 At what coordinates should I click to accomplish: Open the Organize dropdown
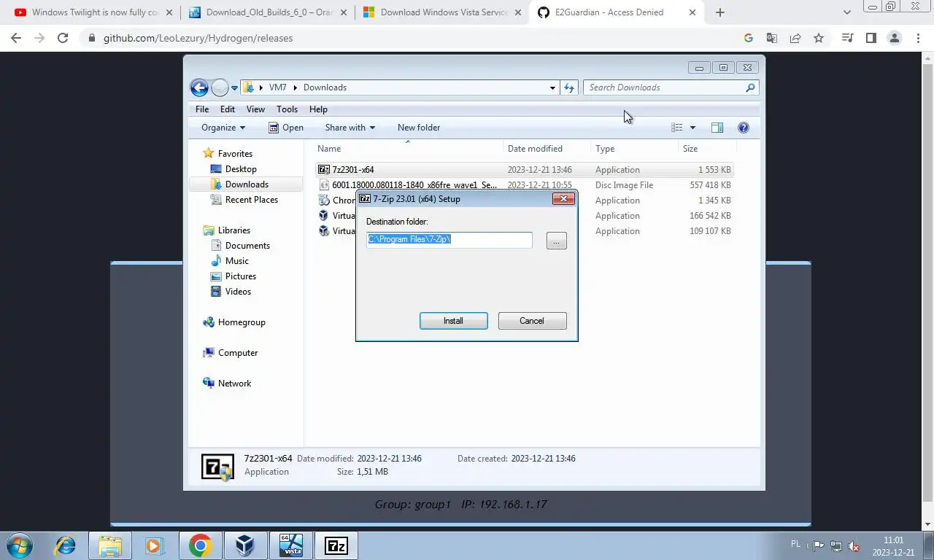tap(223, 128)
